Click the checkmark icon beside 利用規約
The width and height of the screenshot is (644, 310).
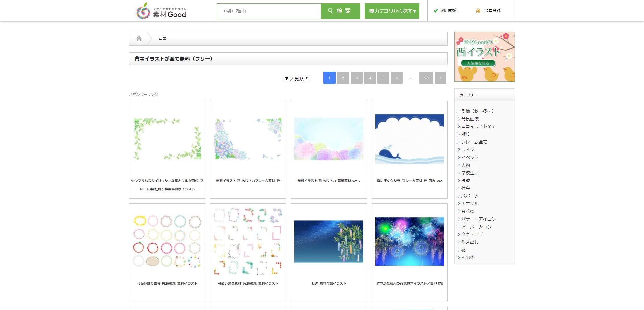coord(436,10)
